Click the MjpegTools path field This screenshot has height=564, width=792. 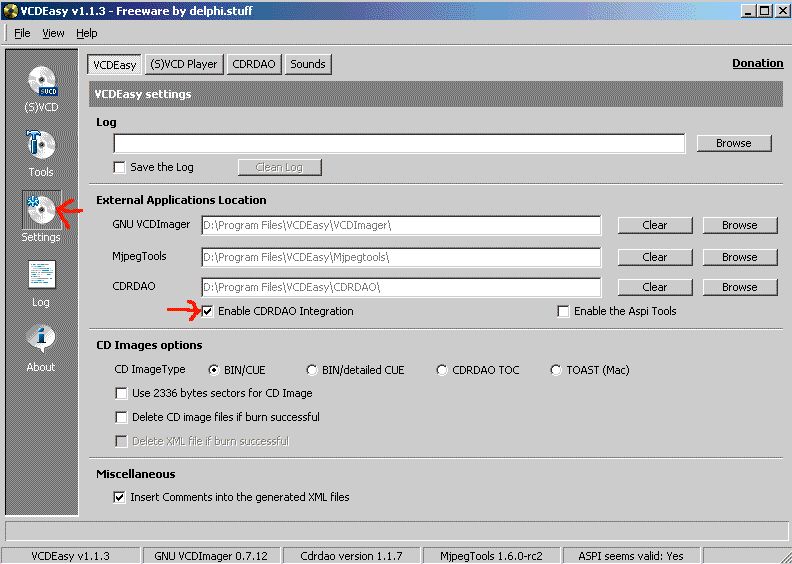[401, 257]
